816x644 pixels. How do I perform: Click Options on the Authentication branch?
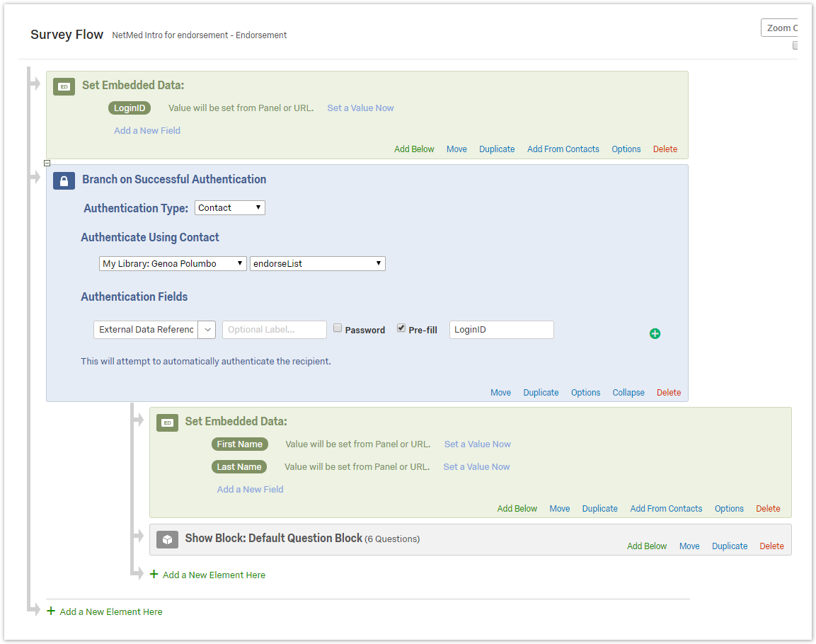pos(585,393)
